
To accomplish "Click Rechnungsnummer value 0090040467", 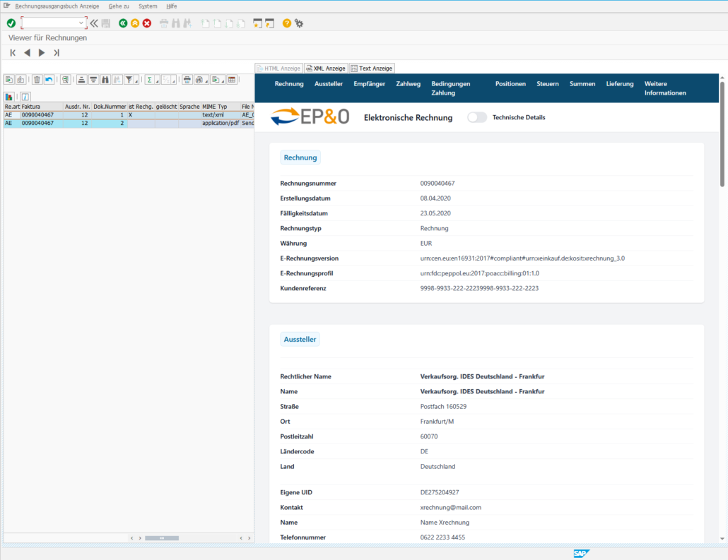I will pyautogui.click(x=438, y=184).
